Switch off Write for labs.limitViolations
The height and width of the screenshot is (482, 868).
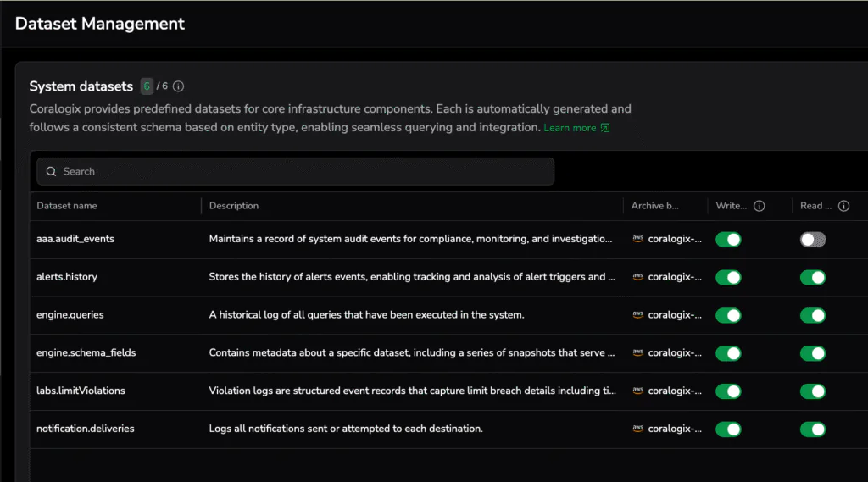pos(728,391)
